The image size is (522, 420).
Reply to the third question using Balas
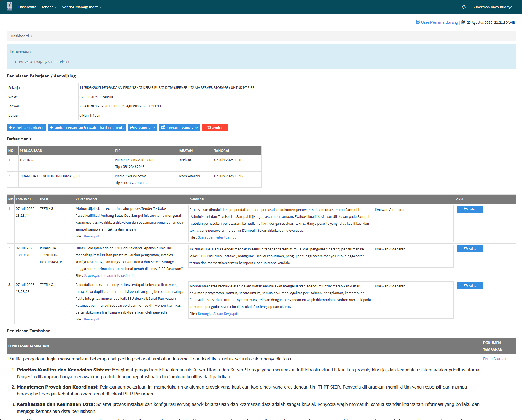[x=469, y=286]
